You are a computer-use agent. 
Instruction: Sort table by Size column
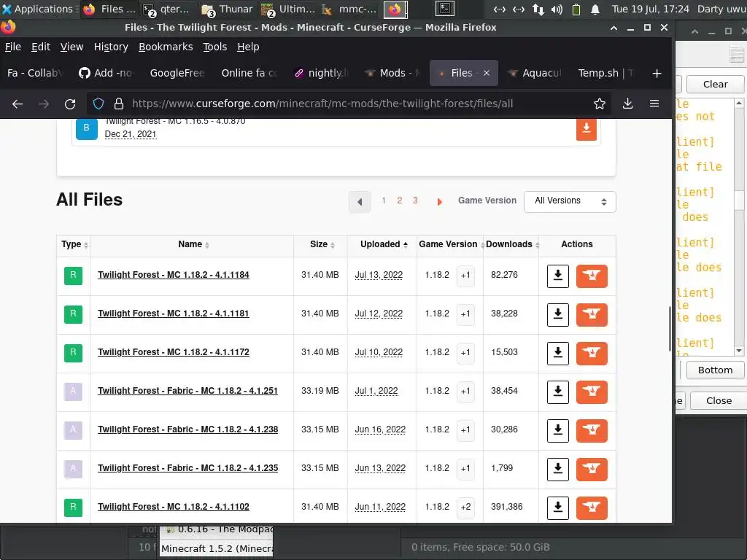coord(322,244)
